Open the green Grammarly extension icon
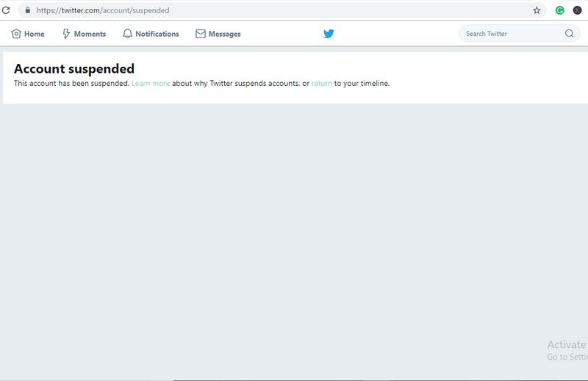Viewport: 588px width, 381px height. coord(560,11)
